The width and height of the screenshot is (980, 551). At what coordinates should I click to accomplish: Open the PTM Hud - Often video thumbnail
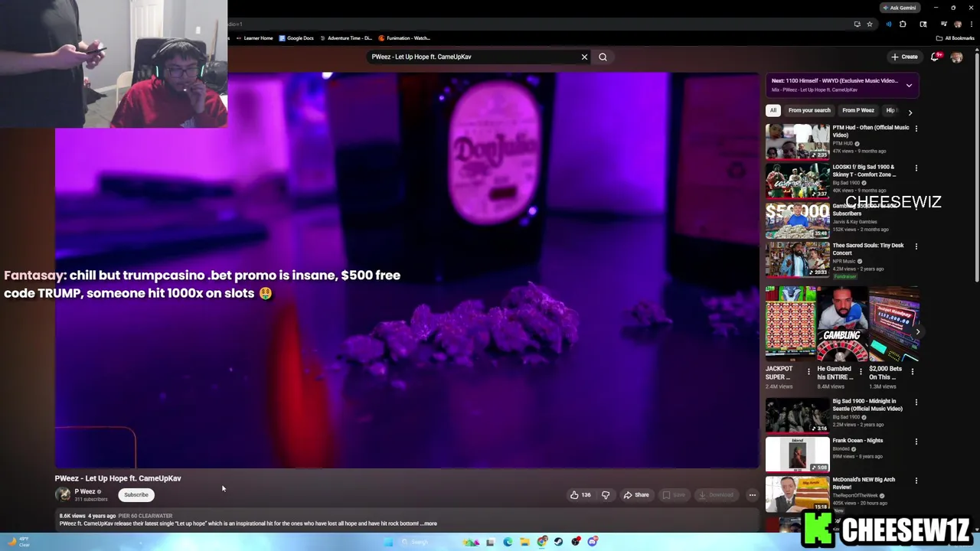(797, 142)
